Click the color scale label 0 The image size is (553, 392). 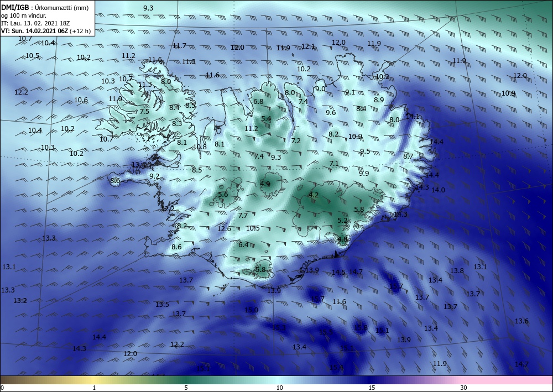pyautogui.click(x=2, y=388)
